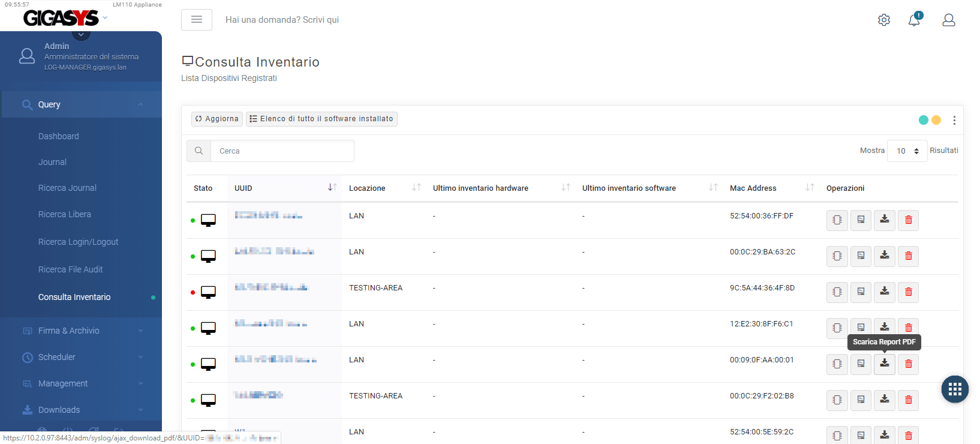Open software inventory for device 9C:5A:44:36:4F:8D
The width and height of the screenshot is (980, 444).
pos(861,292)
